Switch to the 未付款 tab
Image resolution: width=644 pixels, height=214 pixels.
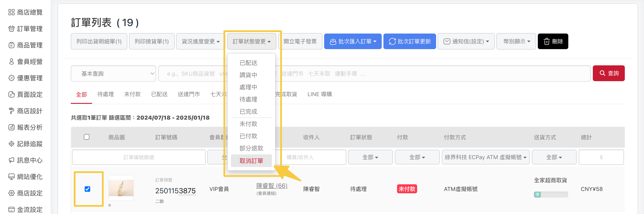click(x=132, y=94)
